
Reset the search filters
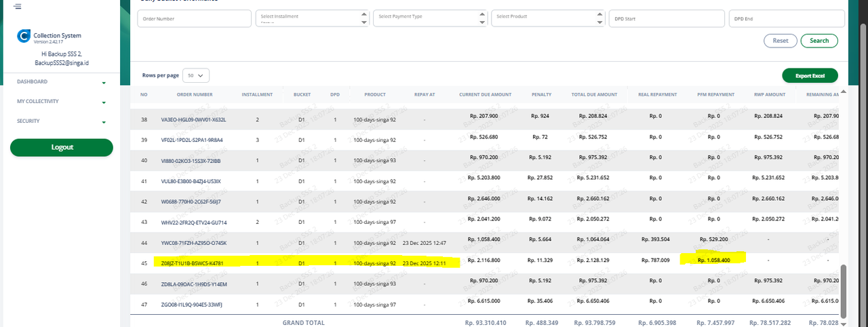tap(781, 41)
